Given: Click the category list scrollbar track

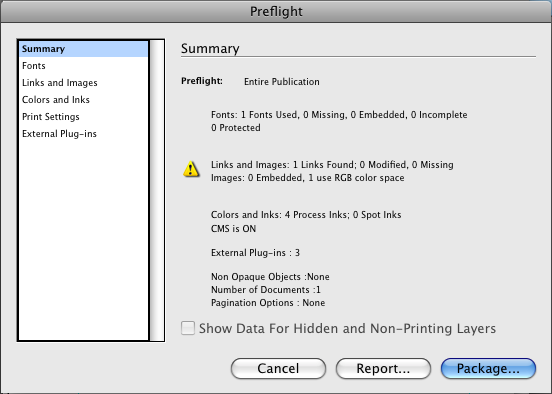Looking at the screenshot, I should [x=157, y=190].
